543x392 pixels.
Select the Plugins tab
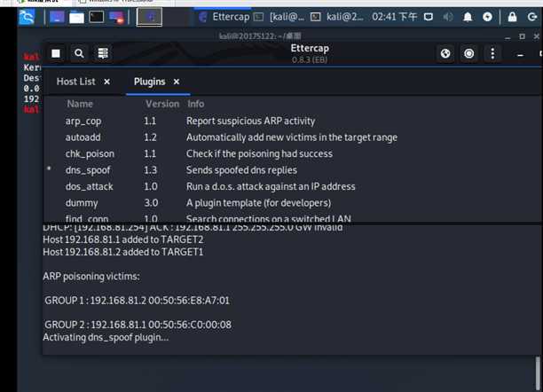(149, 82)
